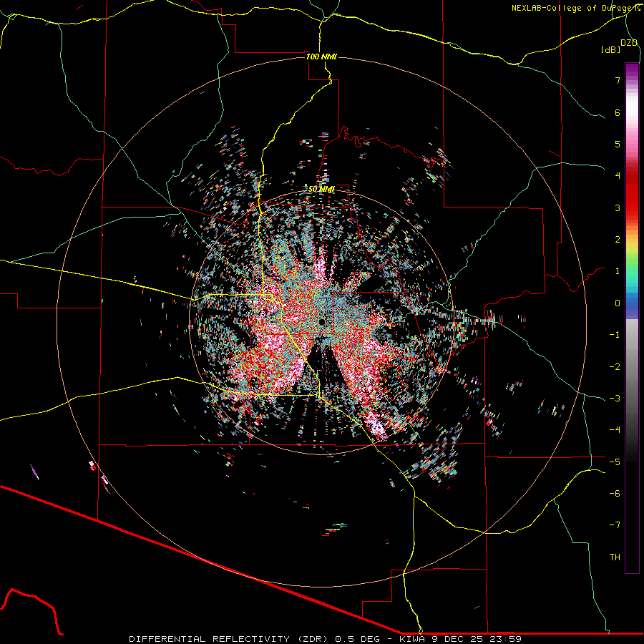Select the 6 dB label on the scale
The width and height of the screenshot is (644, 644).
pos(618,112)
